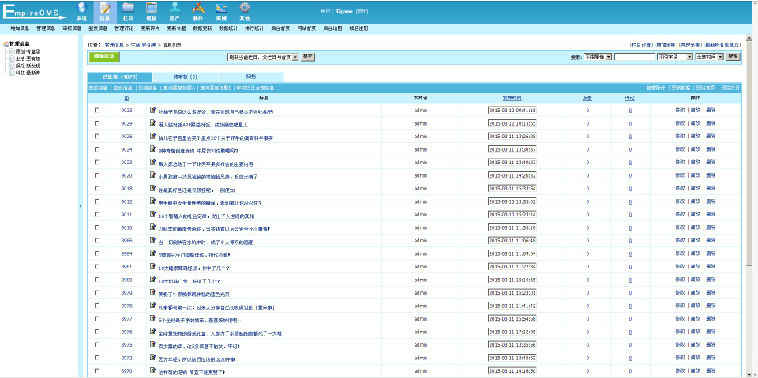Open the first search-type dropdown after 搜索 label
The width and height of the screenshot is (758, 378).
coord(598,57)
